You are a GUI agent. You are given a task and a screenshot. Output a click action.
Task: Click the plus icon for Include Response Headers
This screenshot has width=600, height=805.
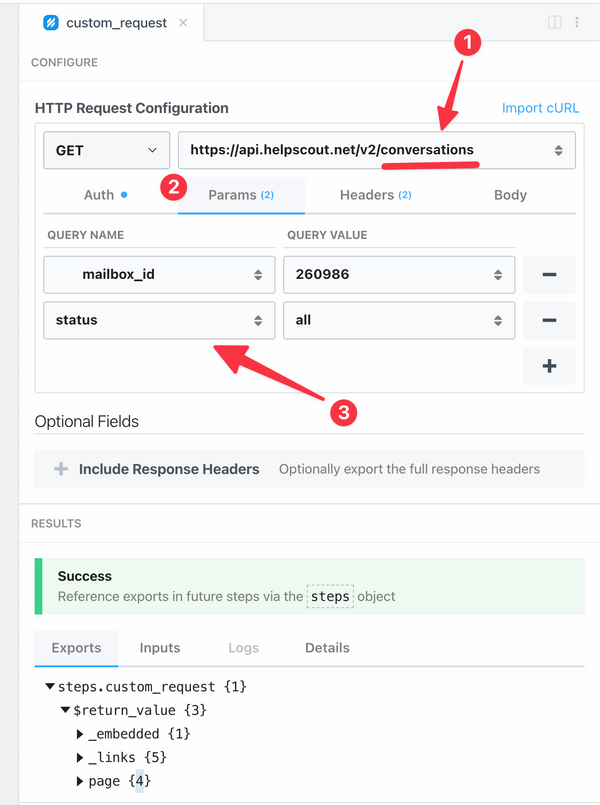pos(61,469)
